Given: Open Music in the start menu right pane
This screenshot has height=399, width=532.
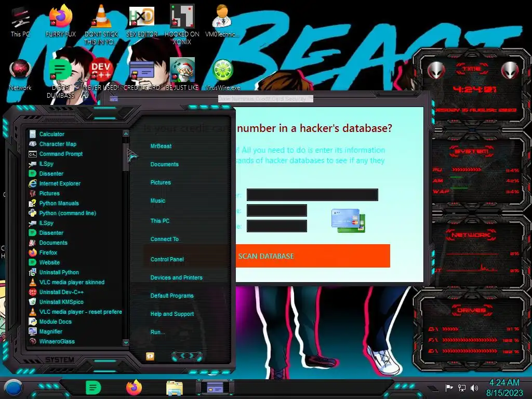Looking at the screenshot, I should [x=158, y=201].
